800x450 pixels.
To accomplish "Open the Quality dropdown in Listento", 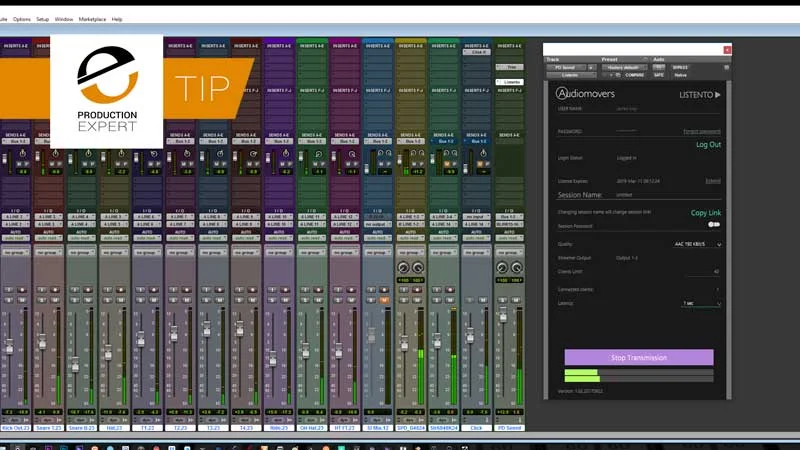I will pyautogui.click(x=696, y=244).
